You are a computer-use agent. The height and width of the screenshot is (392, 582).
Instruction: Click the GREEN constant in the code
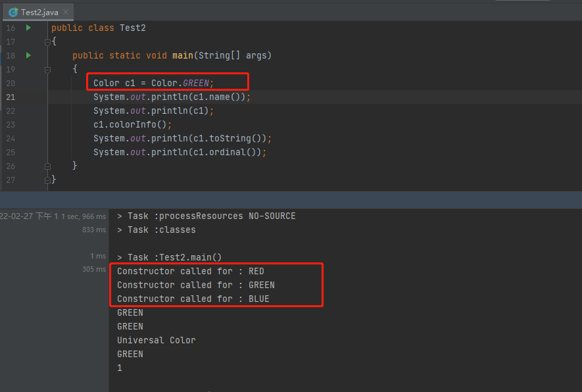[197, 84]
